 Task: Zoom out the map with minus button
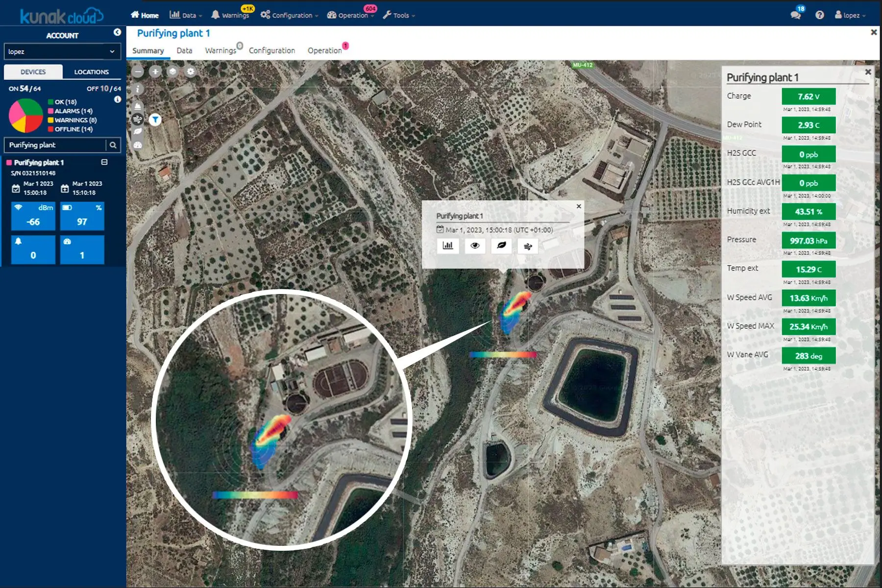[138, 72]
